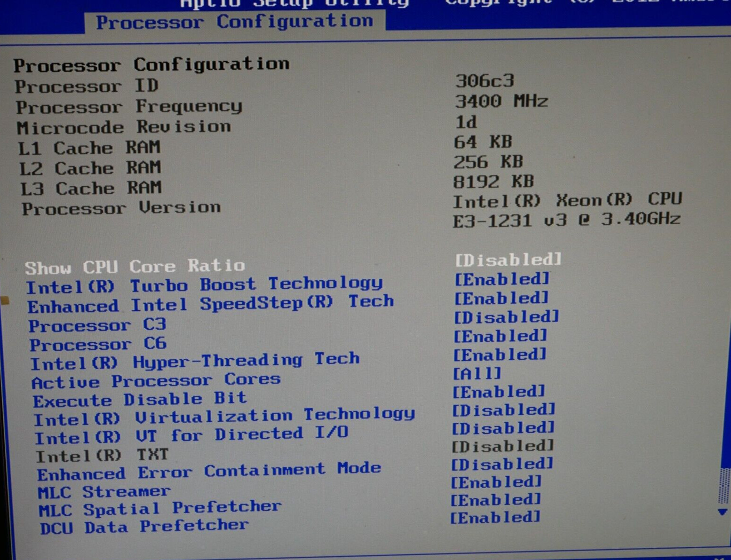Open the [Enabled] value of MLC Streamer
The width and height of the screenshot is (731, 560).
coord(496,482)
